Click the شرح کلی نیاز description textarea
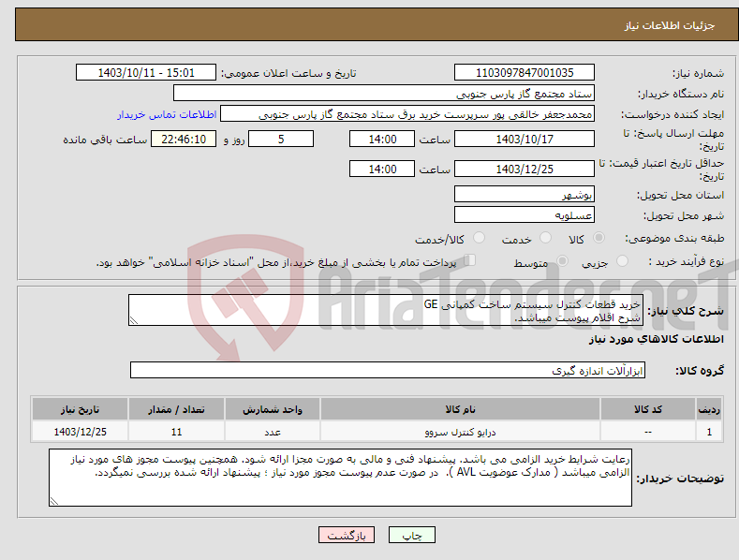The image size is (739, 560). tap(386, 310)
